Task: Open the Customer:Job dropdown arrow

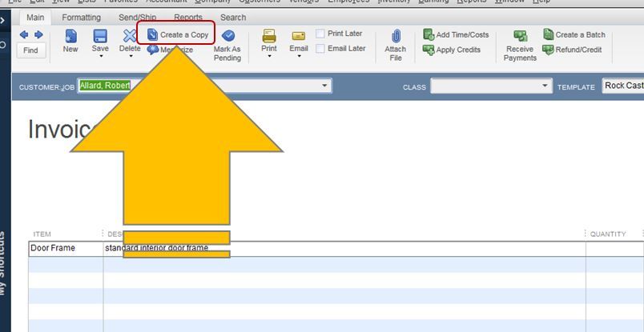Action: [x=324, y=86]
